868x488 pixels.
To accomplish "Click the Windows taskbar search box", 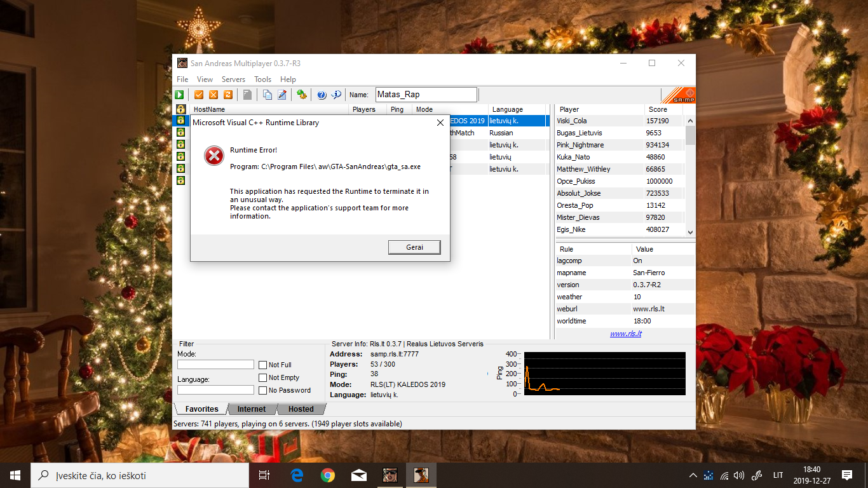I will [139, 475].
